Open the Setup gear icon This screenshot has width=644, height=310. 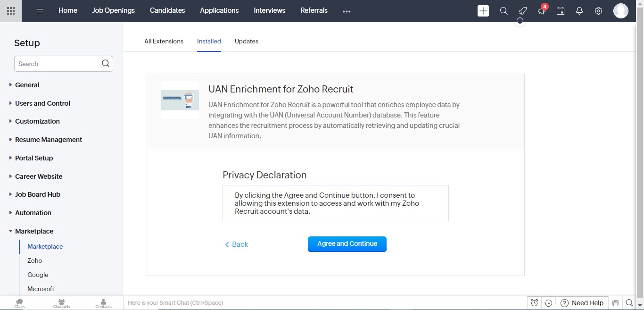point(598,11)
